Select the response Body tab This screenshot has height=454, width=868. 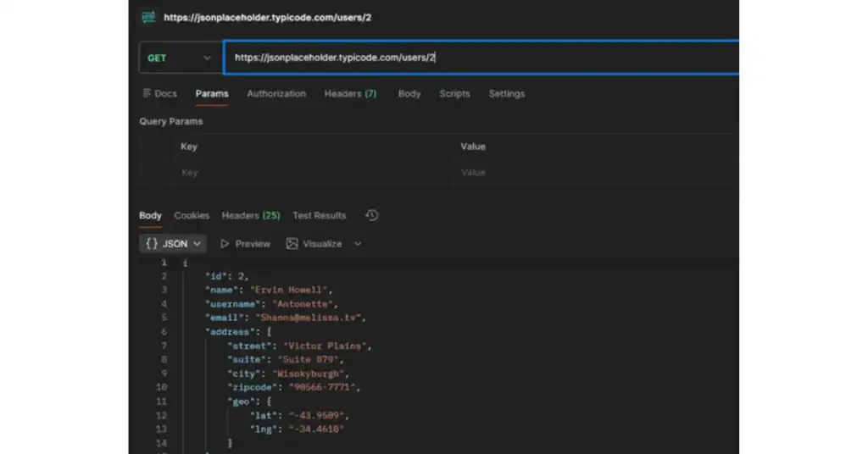(x=150, y=216)
